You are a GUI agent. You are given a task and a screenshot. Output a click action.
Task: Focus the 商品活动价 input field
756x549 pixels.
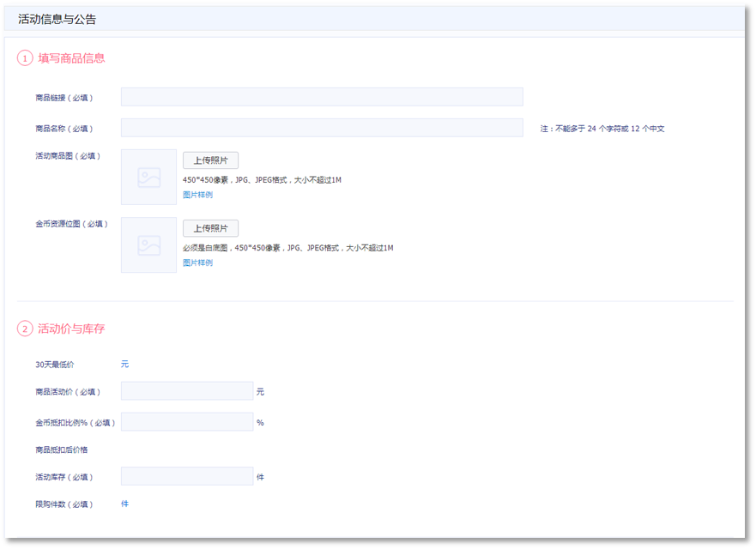click(x=187, y=391)
